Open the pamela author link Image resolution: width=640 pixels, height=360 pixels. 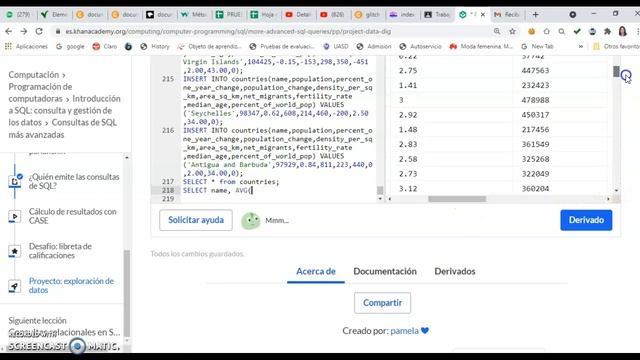point(404,331)
